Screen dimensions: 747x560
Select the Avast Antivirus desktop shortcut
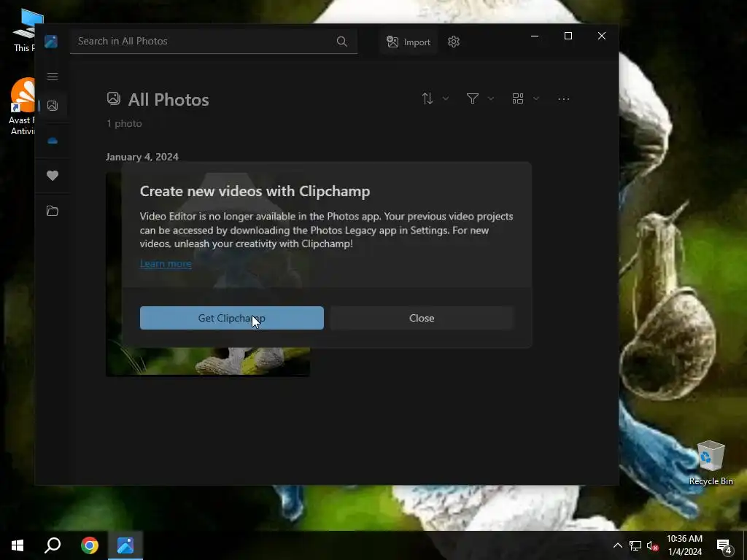(21, 106)
